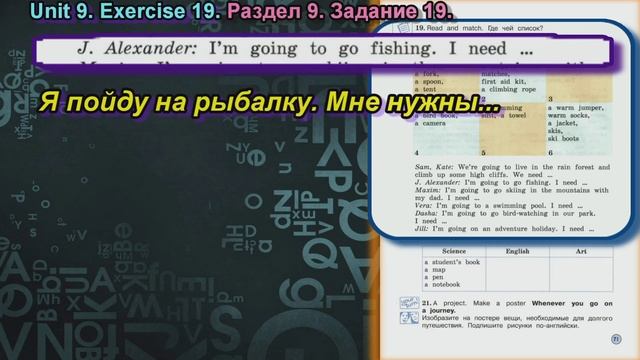This screenshot has height=360, width=640.
Task: Click "a notebook" in the Science column
Action: 442,284
